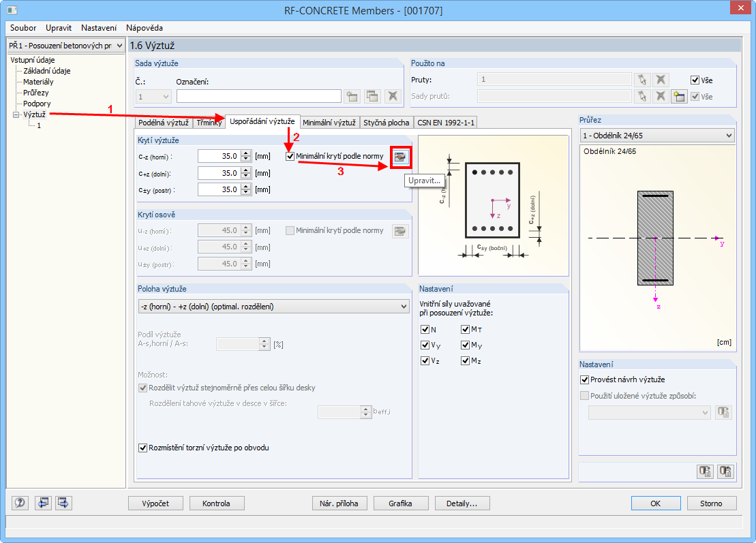This screenshot has height=543, width=756.
Task: Go to previous window arrow icon
Action: click(x=43, y=503)
